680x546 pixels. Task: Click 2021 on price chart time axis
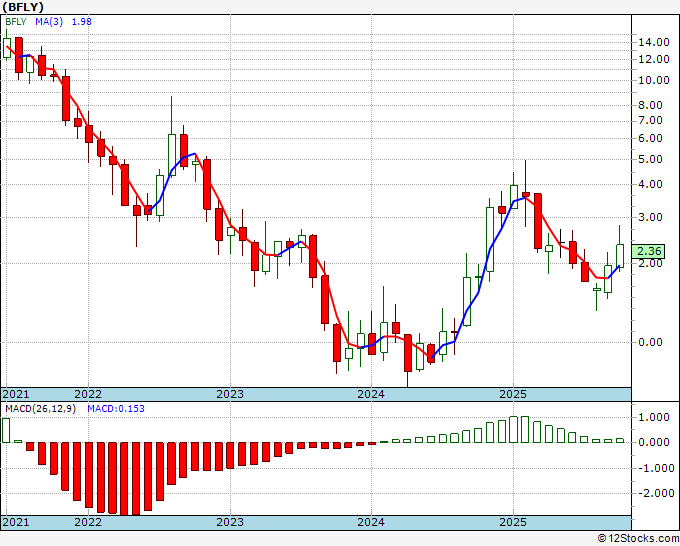coord(16,394)
